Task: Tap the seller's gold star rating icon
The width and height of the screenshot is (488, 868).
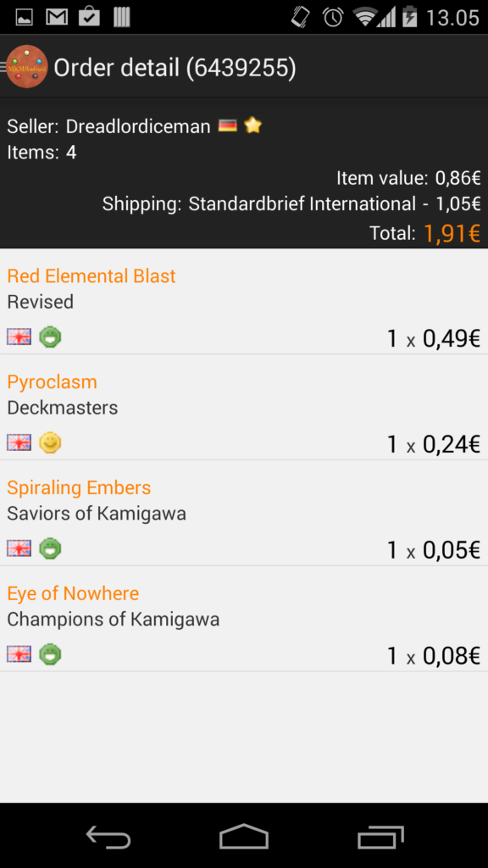Action: [252, 125]
